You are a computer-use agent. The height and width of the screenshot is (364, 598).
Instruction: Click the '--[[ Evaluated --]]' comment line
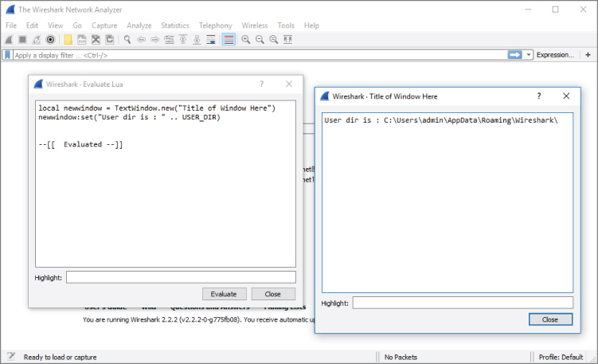pyautogui.click(x=80, y=144)
